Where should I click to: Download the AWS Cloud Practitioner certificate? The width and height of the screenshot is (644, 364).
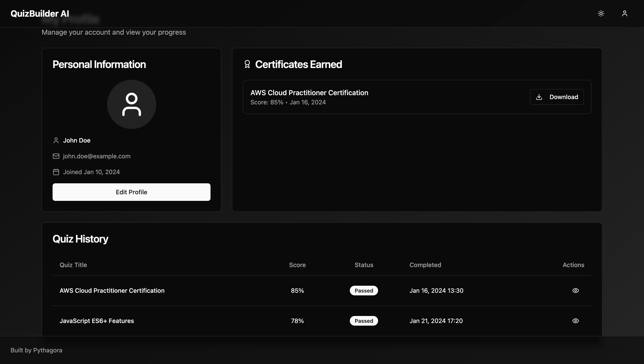[557, 97]
